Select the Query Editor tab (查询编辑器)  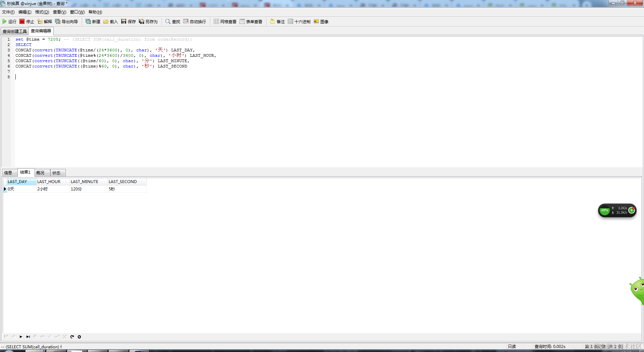pos(41,31)
